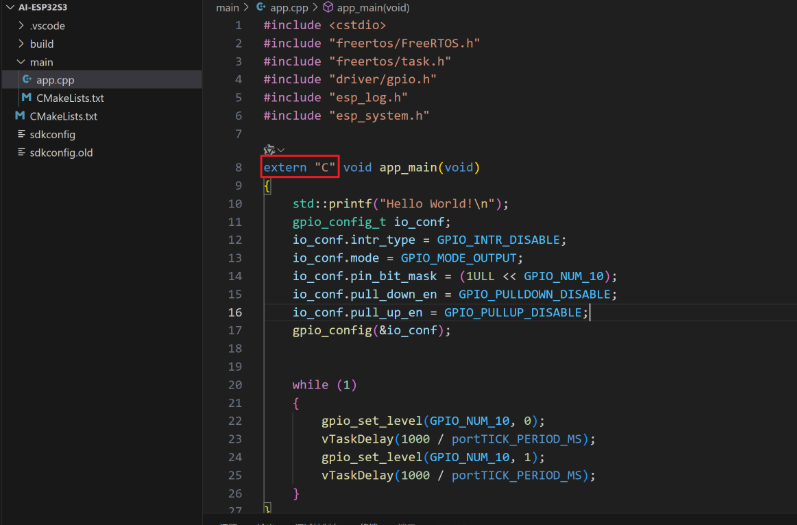
Task: Click the C++ icon beside app.cpp in explorer
Action: [27, 80]
